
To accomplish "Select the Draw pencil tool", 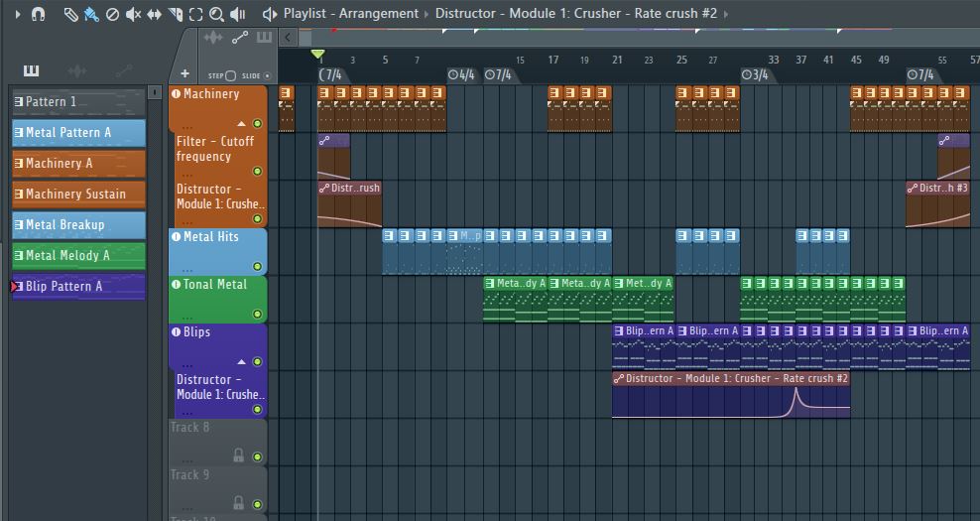I will tap(70, 14).
